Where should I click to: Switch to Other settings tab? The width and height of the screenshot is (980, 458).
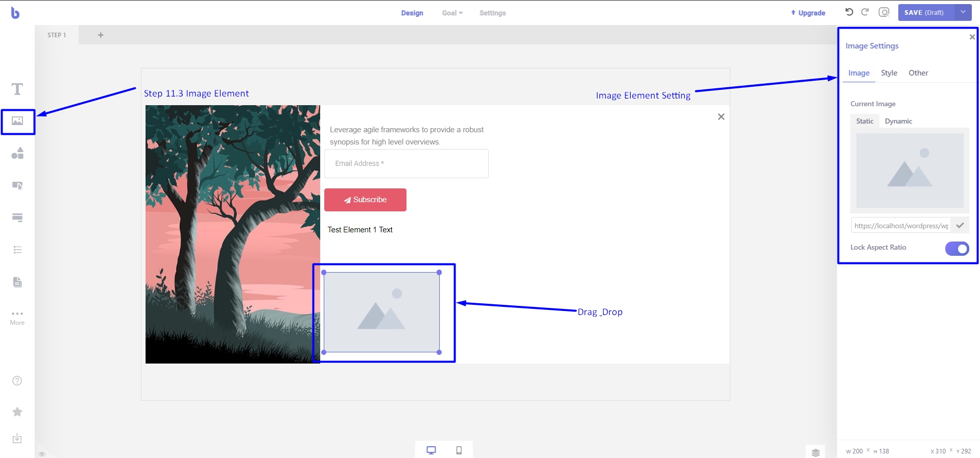click(918, 73)
